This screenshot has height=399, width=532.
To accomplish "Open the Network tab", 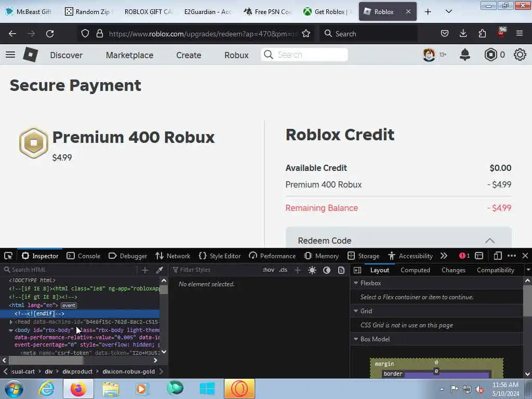I will 172,256.
